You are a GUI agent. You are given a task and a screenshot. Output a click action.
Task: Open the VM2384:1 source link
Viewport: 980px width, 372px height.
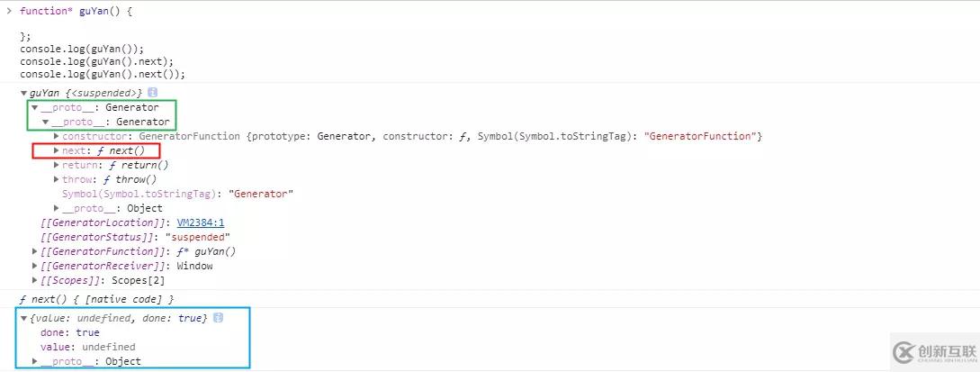click(201, 222)
